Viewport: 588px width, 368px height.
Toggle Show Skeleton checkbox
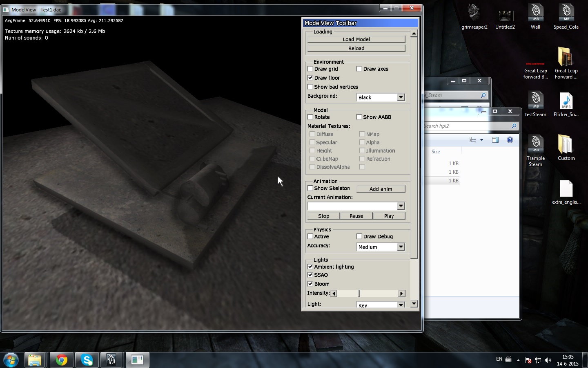click(x=310, y=188)
